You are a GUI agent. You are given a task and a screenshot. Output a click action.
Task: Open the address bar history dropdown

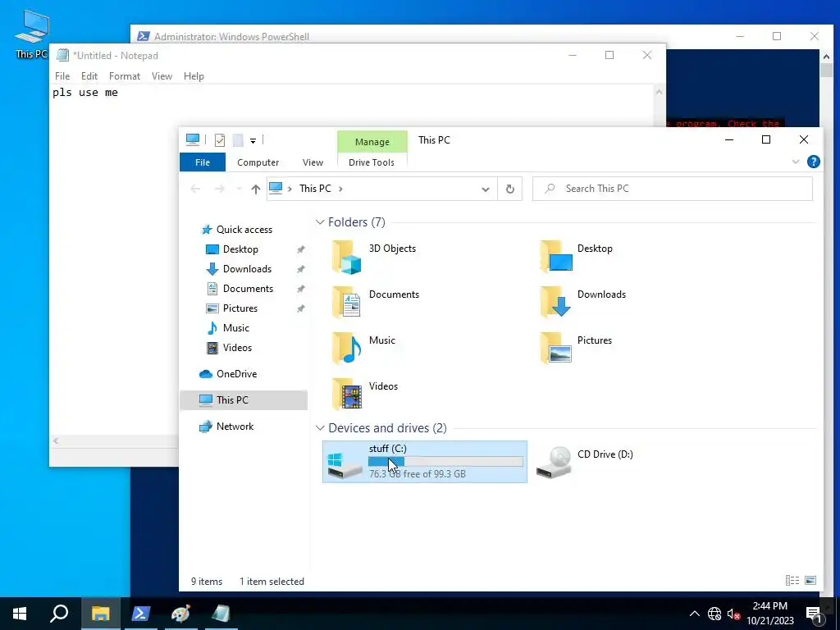pyautogui.click(x=486, y=189)
